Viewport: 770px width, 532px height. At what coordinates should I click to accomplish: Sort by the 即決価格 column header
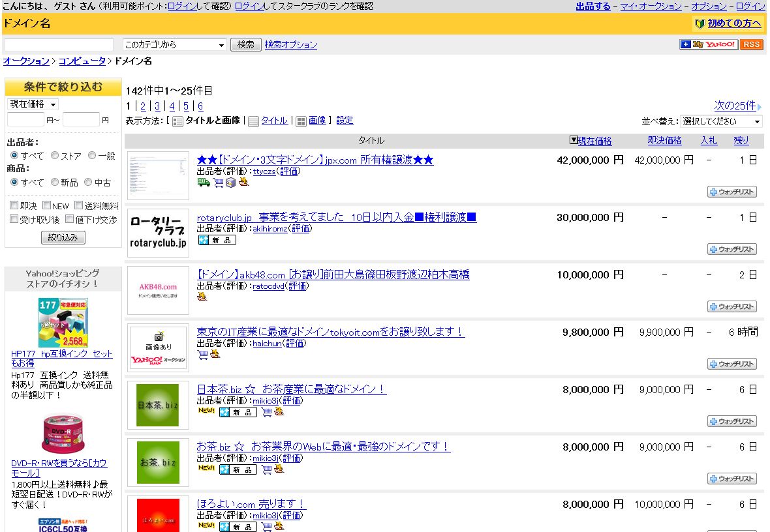pos(664,141)
